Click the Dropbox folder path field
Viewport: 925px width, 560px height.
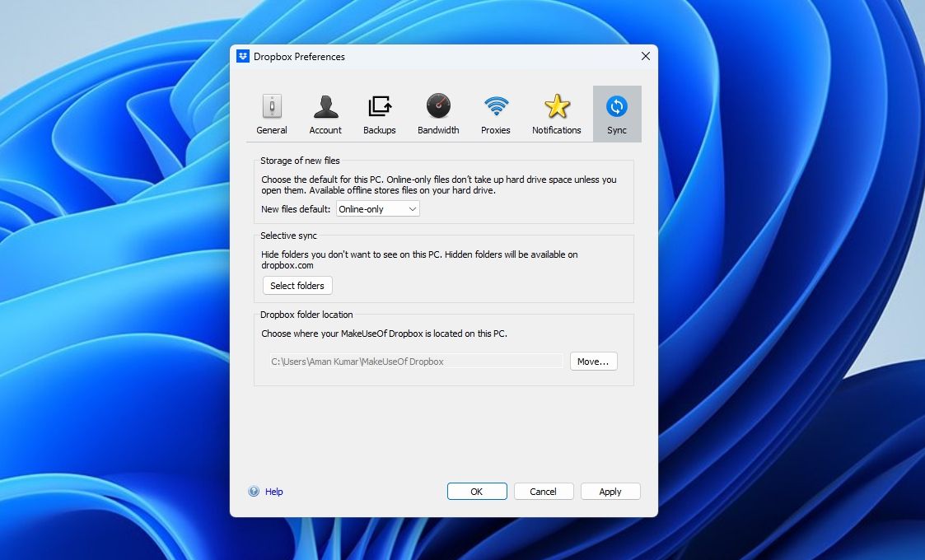click(416, 362)
